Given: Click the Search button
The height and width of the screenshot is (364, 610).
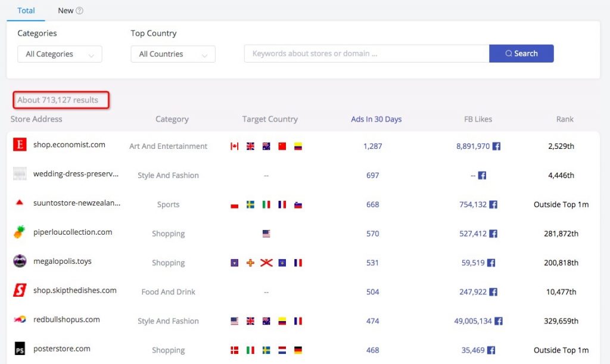Looking at the screenshot, I should [521, 53].
